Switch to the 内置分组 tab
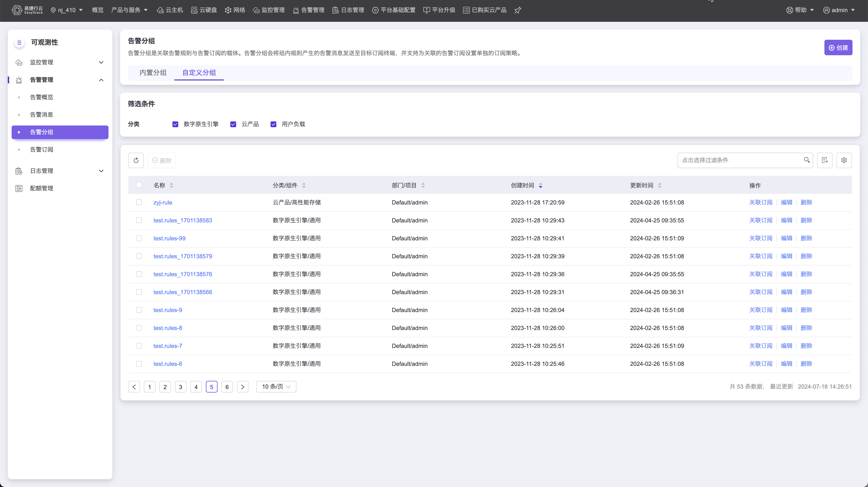This screenshot has width=868, height=487. pyautogui.click(x=153, y=73)
